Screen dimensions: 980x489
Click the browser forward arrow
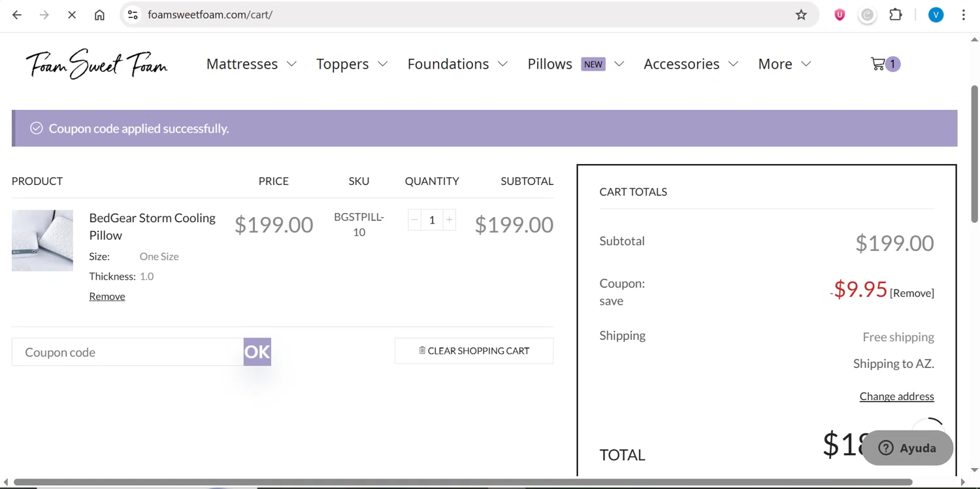[44, 14]
